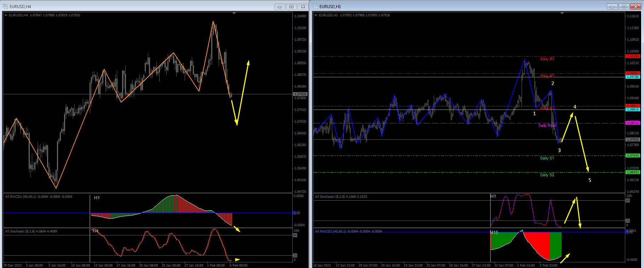This screenshot has height=268, width=644.
Task: Click the H1 timeframe label in the MACD1 panel
Action: point(97,198)
